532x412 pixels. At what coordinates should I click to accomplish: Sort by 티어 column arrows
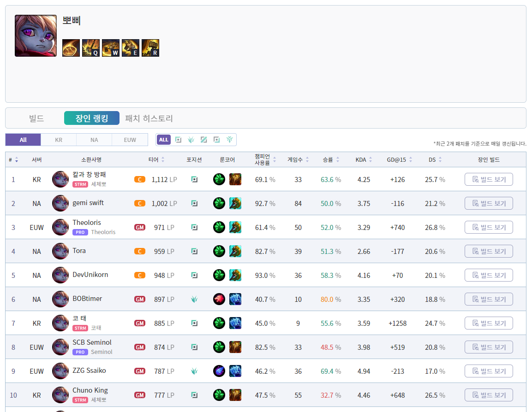tap(163, 159)
